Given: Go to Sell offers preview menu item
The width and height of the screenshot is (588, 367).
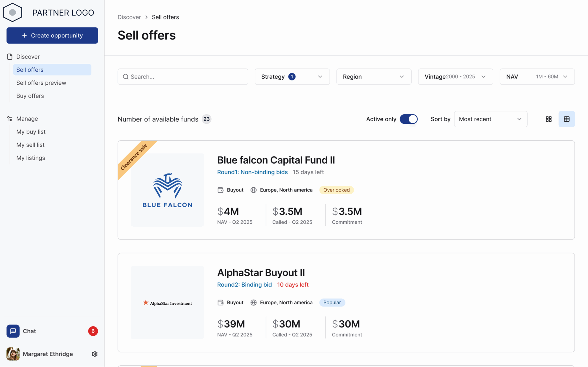Looking at the screenshot, I should 41,83.
